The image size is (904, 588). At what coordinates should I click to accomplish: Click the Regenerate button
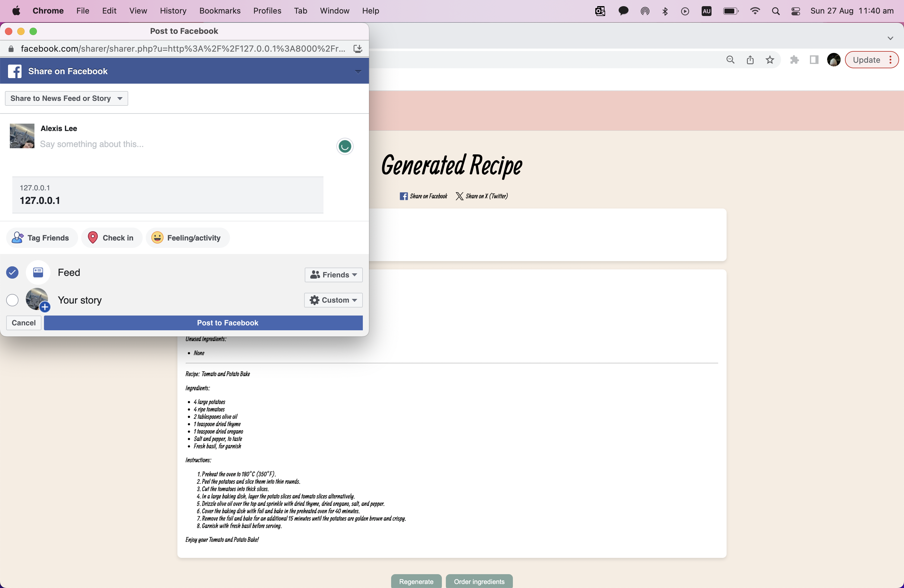tap(416, 582)
